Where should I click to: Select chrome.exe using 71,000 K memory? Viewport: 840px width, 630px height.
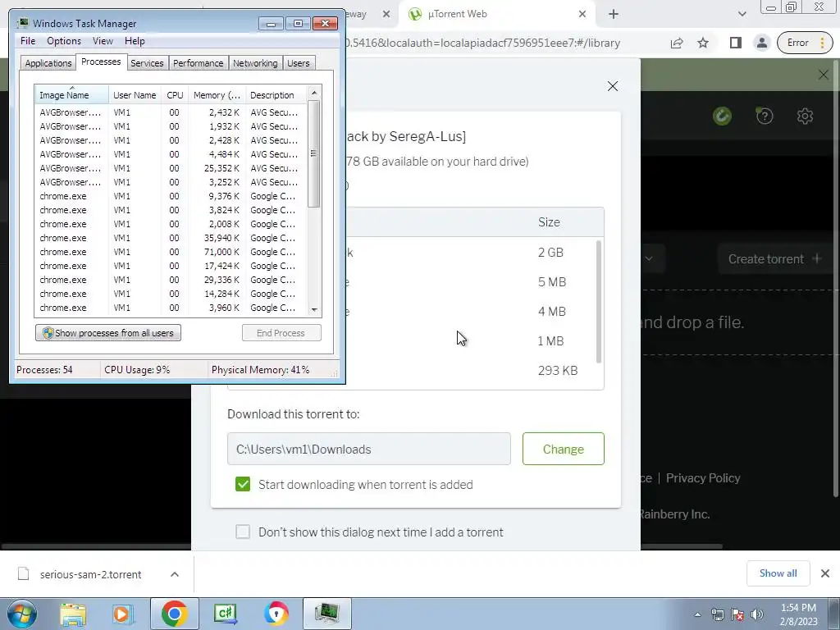pos(171,252)
